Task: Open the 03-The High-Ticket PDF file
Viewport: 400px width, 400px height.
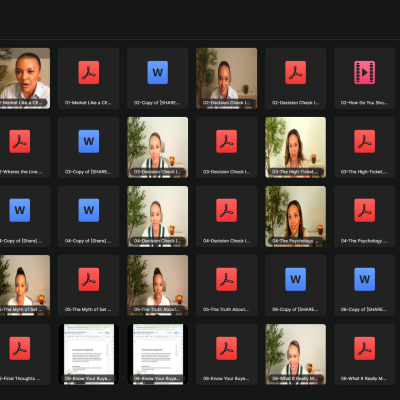Action: (365, 147)
